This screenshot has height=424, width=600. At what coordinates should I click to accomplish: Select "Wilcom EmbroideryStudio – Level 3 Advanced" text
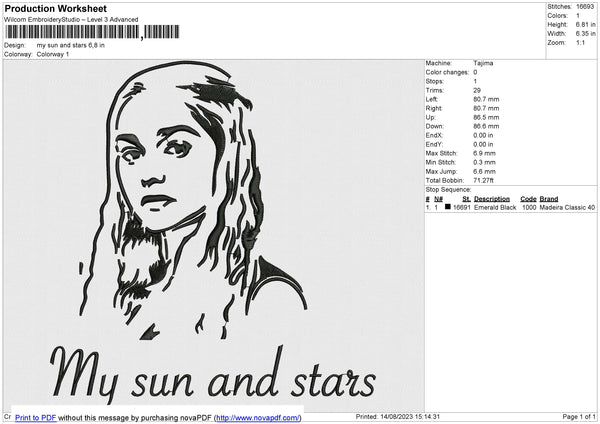pyautogui.click(x=71, y=20)
